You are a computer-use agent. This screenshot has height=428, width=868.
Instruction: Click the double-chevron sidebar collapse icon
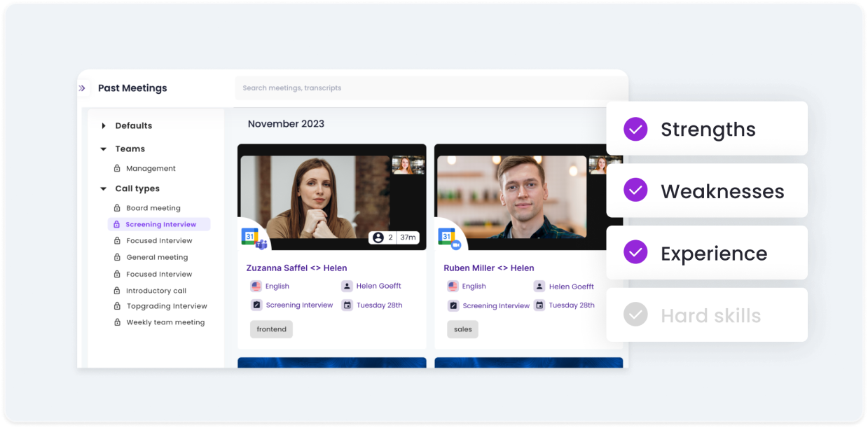[82, 88]
